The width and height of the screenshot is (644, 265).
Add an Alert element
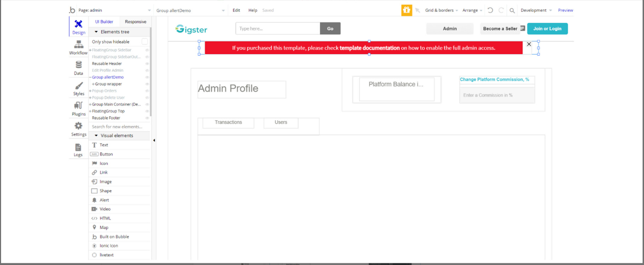pyautogui.click(x=120, y=200)
